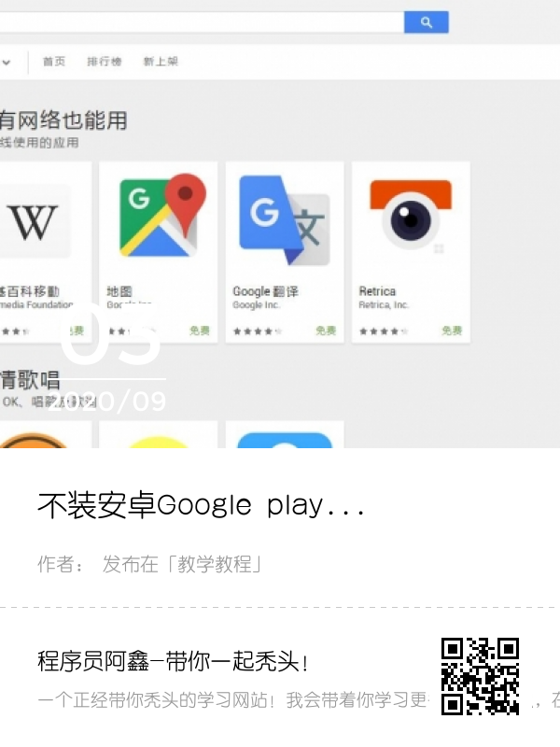Open the Wikipedia W app icon
This screenshot has height=747, width=560.
(x=33, y=221)
